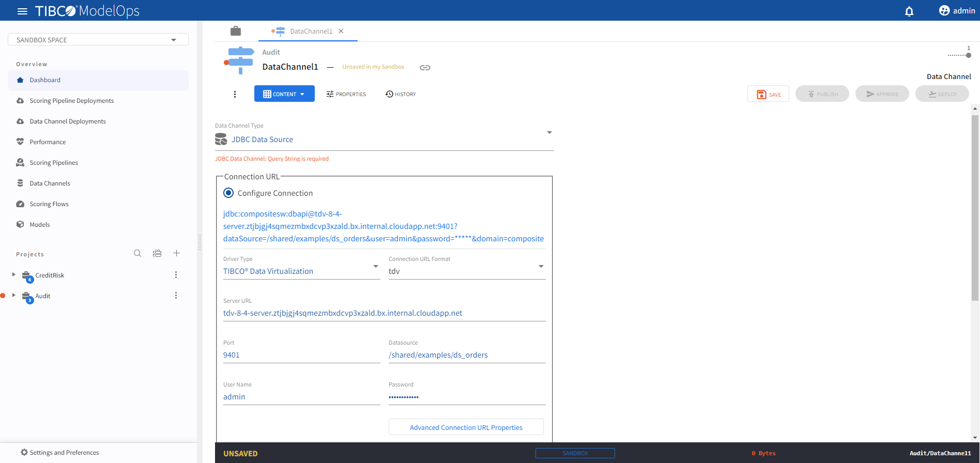This screenshot has width=980, height=463.
Task: Click scrollbar down arrow
Action: point(975,438)
